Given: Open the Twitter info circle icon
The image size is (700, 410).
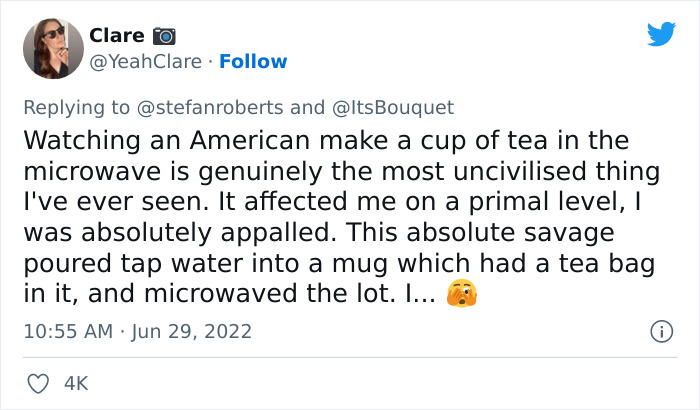Looking at the screenshot, I should tap(660, 330).
